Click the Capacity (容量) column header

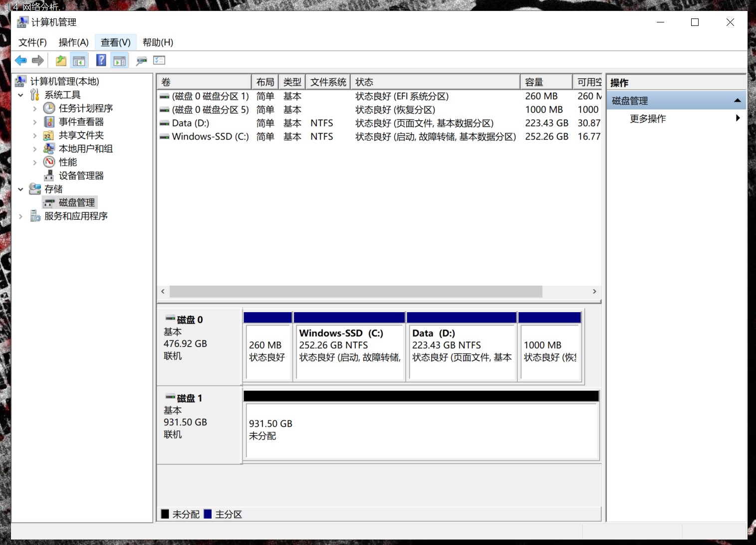pos(546,82)
